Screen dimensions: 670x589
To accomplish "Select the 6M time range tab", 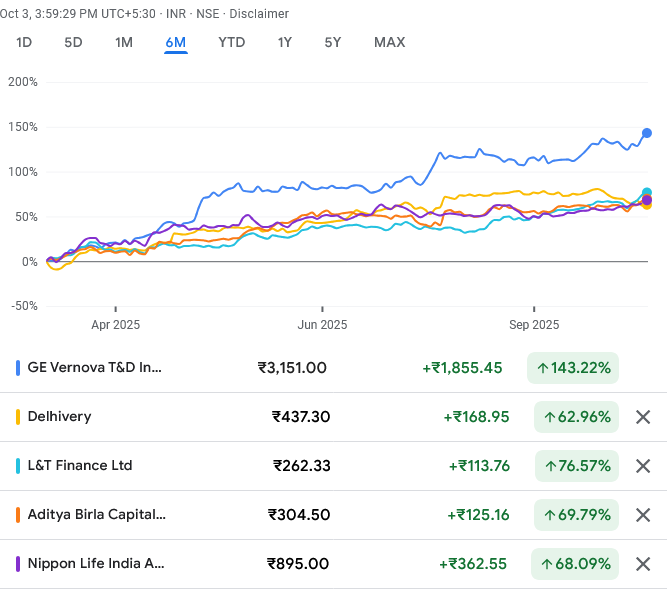I will 176,42.
